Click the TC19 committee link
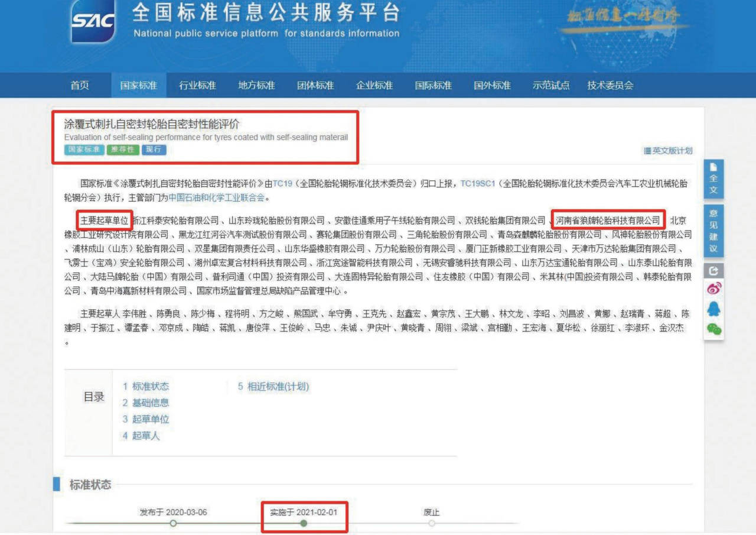Screen dimensions: 756x535 point(282,184)
